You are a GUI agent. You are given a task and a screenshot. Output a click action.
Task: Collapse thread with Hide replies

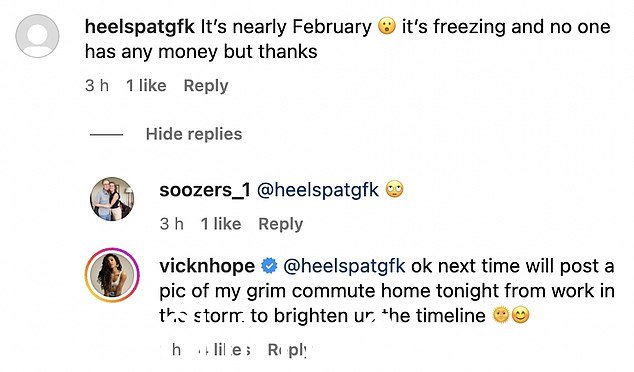pyautogui.click(x=194, y=134)
